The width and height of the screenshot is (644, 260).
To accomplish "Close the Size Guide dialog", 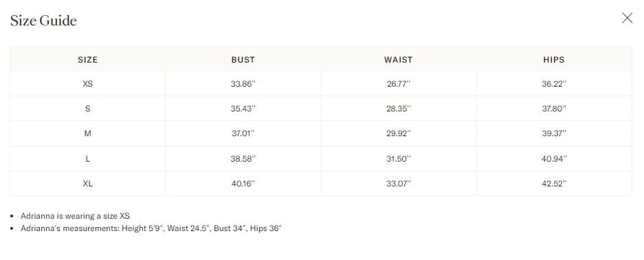I will [627, 18].
